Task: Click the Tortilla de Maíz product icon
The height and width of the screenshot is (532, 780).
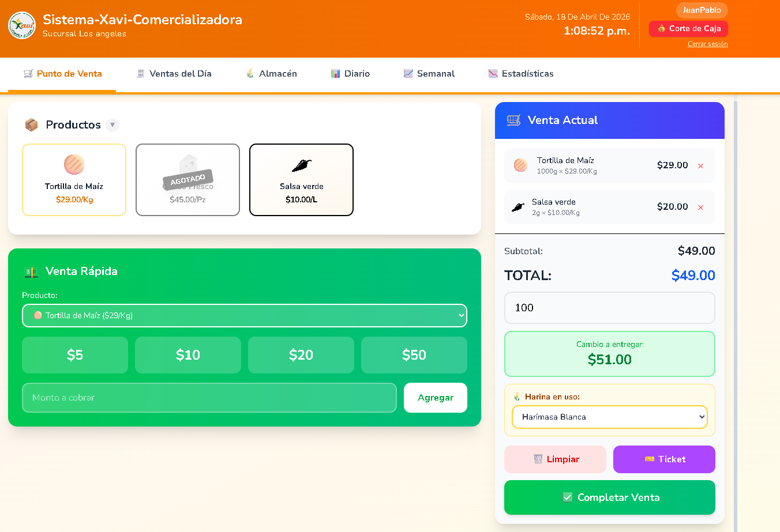Action: click(x=74, y=164)
